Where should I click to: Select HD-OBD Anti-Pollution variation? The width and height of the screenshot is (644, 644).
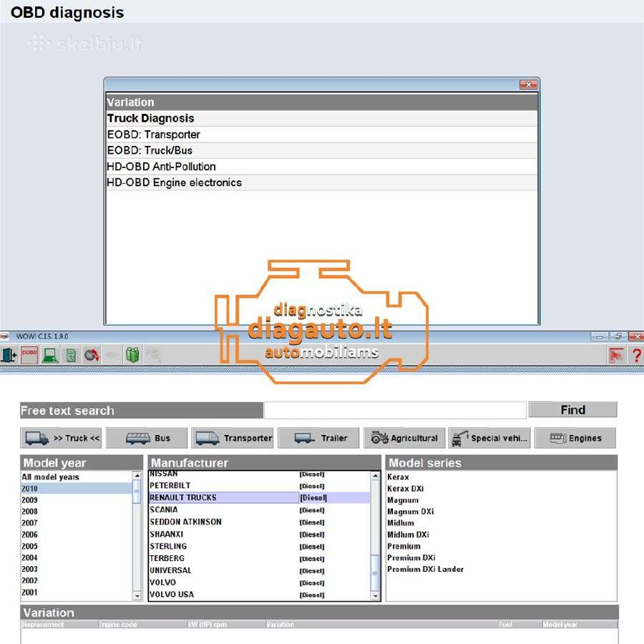[x=321, y=166]
